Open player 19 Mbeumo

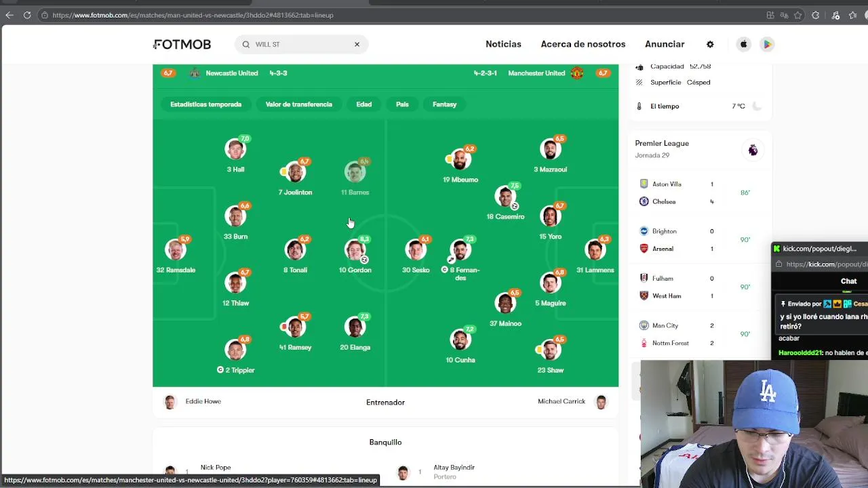460,165
